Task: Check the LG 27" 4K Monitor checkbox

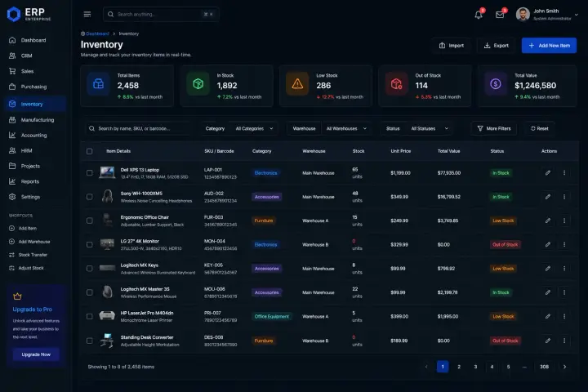Action: [89, 244]
